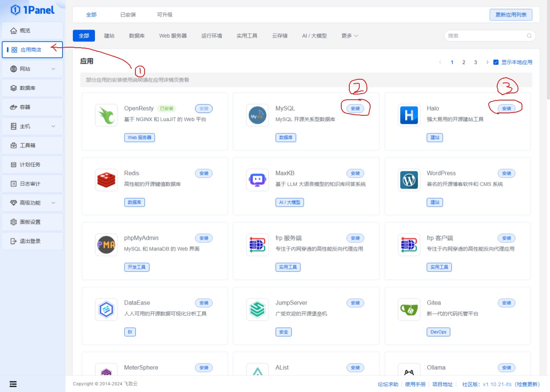Open 计划任务 scheduled tasks
Screen dimensions: 550x392
pyautogui.click(x=32, y=165)
